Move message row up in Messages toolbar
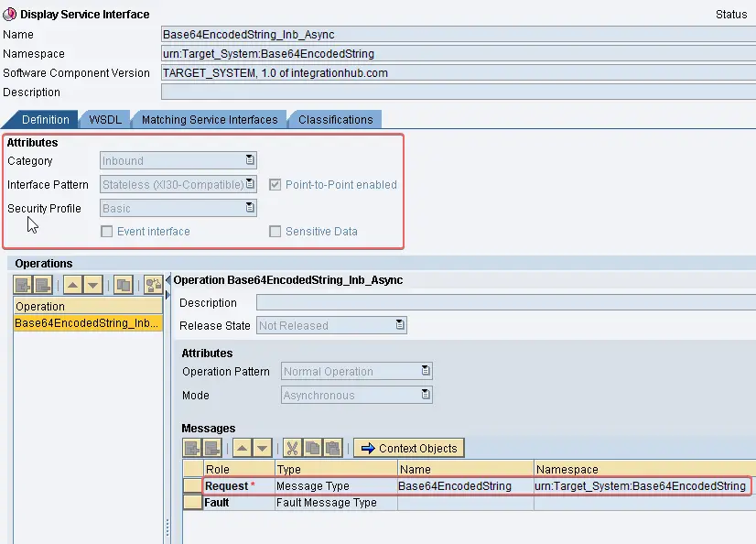Viewport: 756px width, 544px height. pos(242,448)
